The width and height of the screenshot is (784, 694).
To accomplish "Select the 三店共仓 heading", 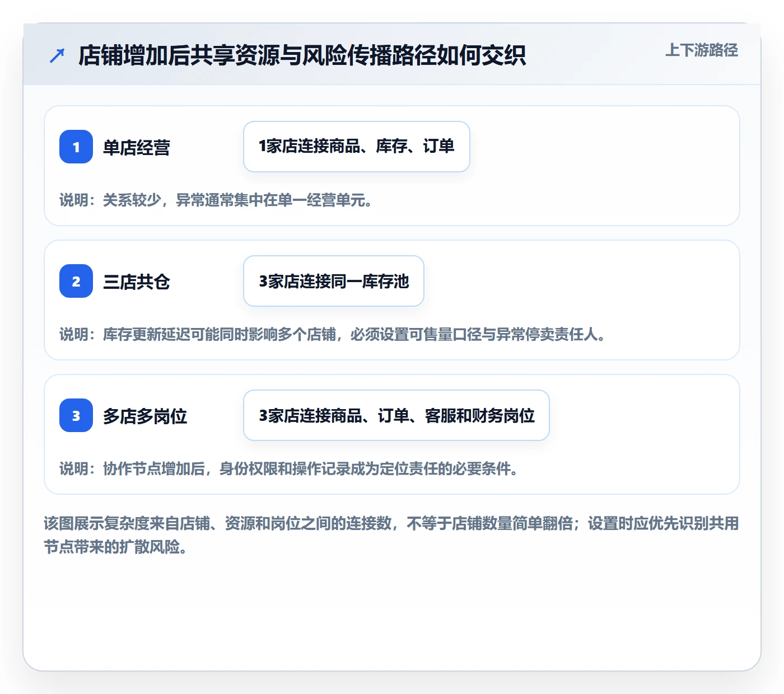I will [x=137, y=282].
